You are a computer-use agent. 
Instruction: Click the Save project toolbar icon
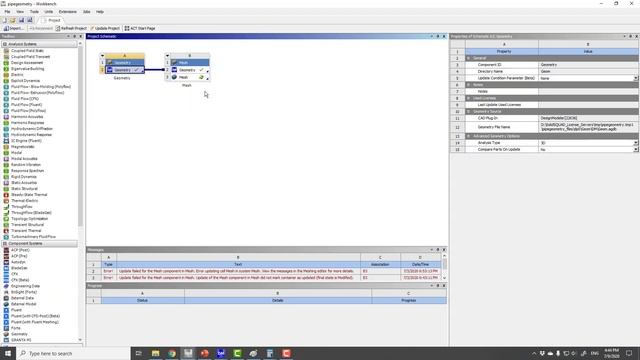[21, 20]
